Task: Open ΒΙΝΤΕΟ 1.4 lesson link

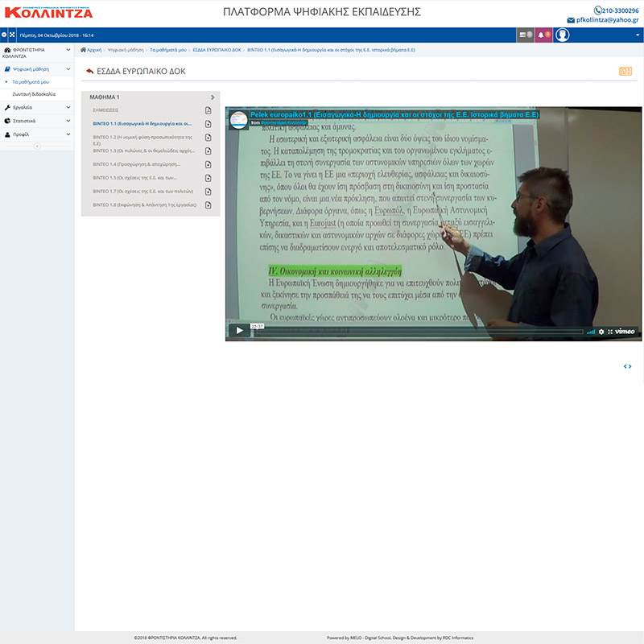Action: [x=132, y=164]
